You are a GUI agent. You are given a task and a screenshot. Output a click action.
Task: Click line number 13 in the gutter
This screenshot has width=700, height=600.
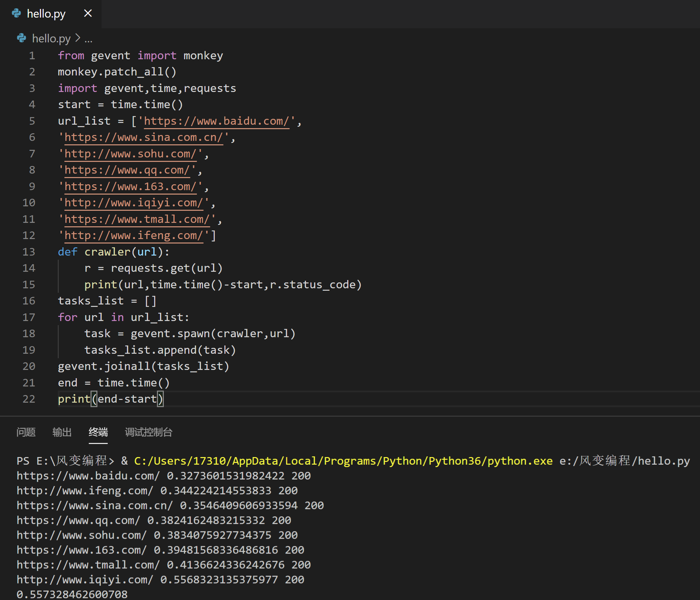[29, 252]
